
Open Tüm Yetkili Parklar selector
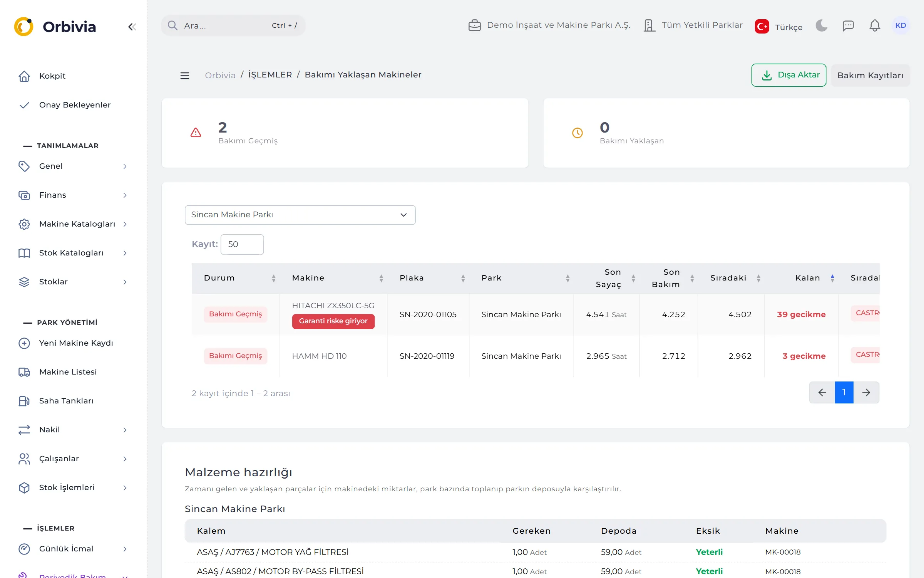click(x=693, y=25)
